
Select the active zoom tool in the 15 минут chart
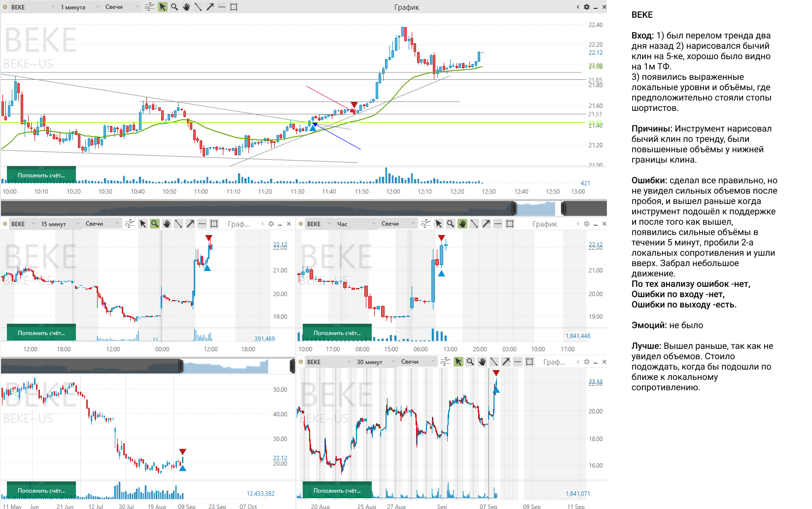click(x=155, y=224)
